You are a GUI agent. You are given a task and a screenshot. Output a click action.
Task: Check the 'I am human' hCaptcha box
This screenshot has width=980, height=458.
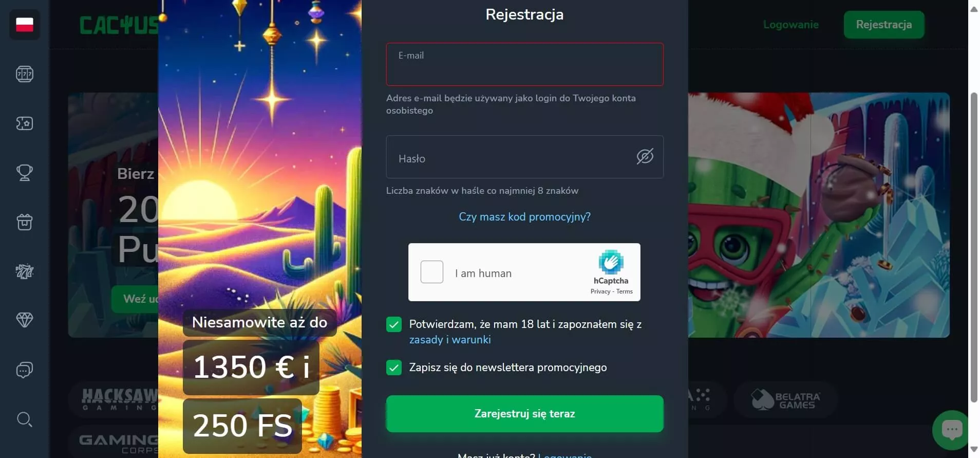432,272
